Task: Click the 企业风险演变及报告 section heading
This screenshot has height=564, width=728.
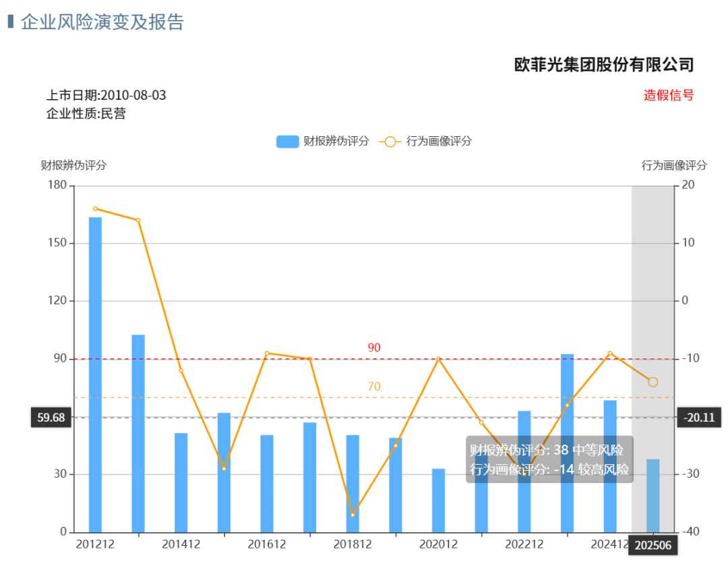Action: pyautogui.click(x=102, y=22)
